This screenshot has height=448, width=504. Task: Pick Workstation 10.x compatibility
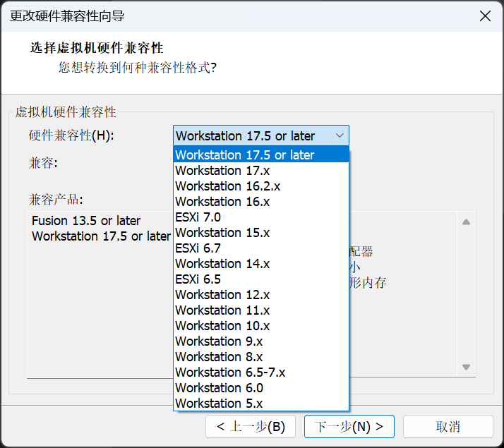(261, 326)
